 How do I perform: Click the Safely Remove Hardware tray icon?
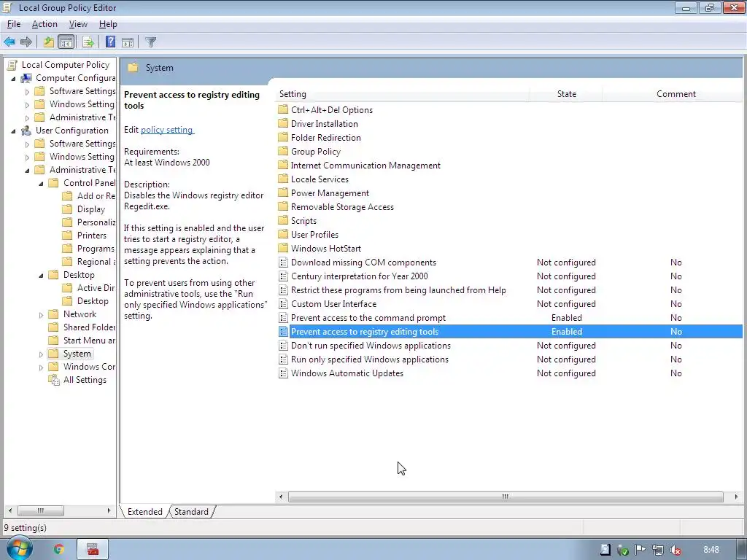coord(623,550)
